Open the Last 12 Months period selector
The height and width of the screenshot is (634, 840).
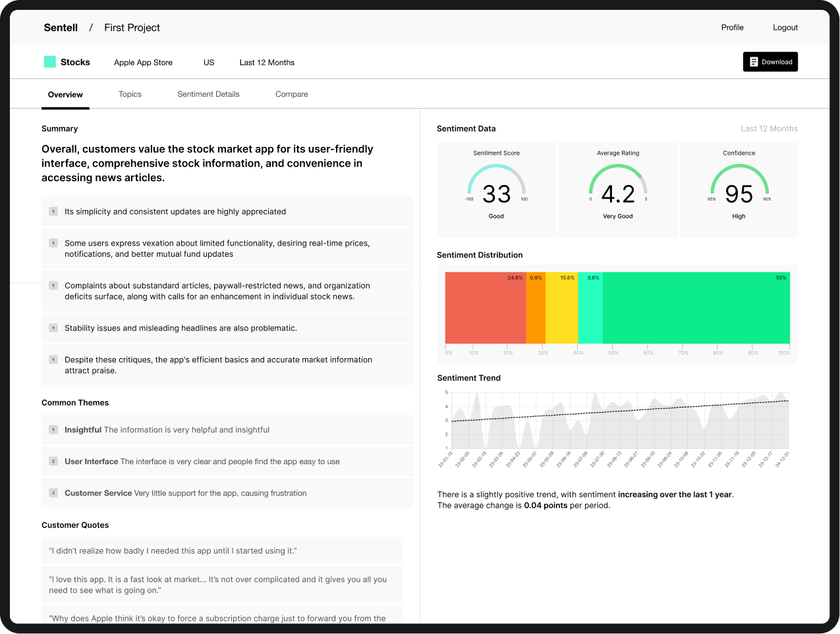(x=267, y=63)
